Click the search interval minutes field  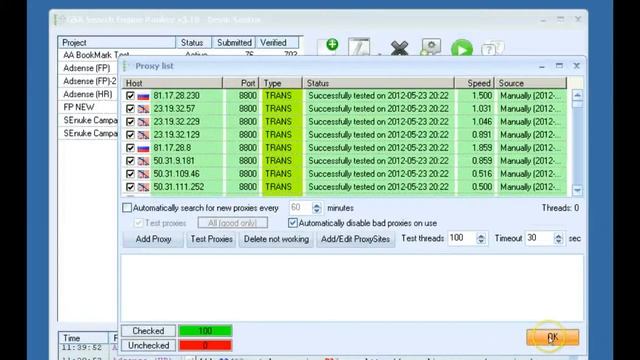(x=301, y=207)
